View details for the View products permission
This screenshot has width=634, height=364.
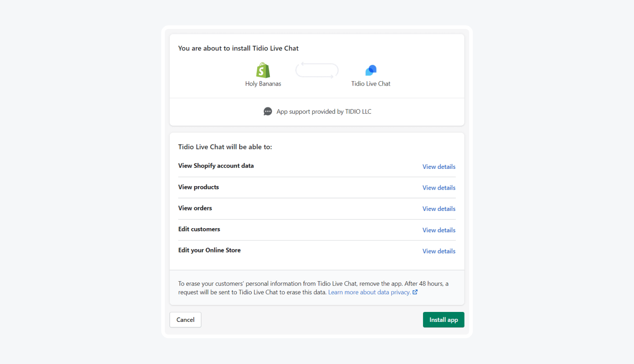438,187
